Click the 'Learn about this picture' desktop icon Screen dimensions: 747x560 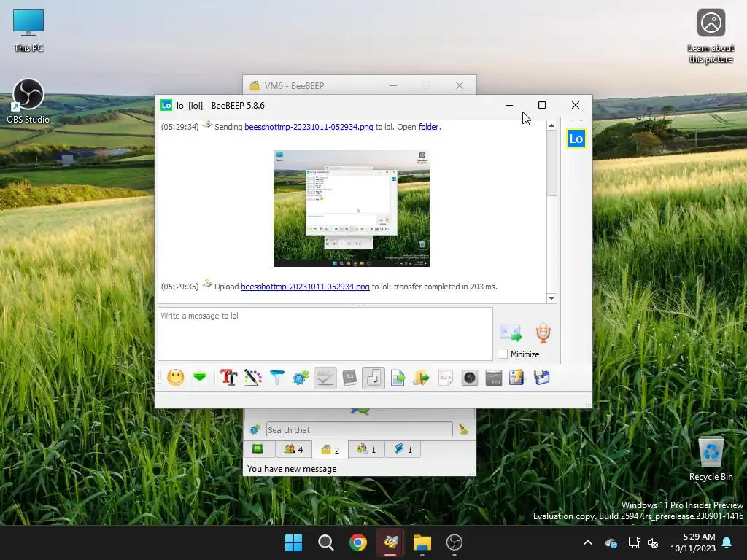click(711, 36)
